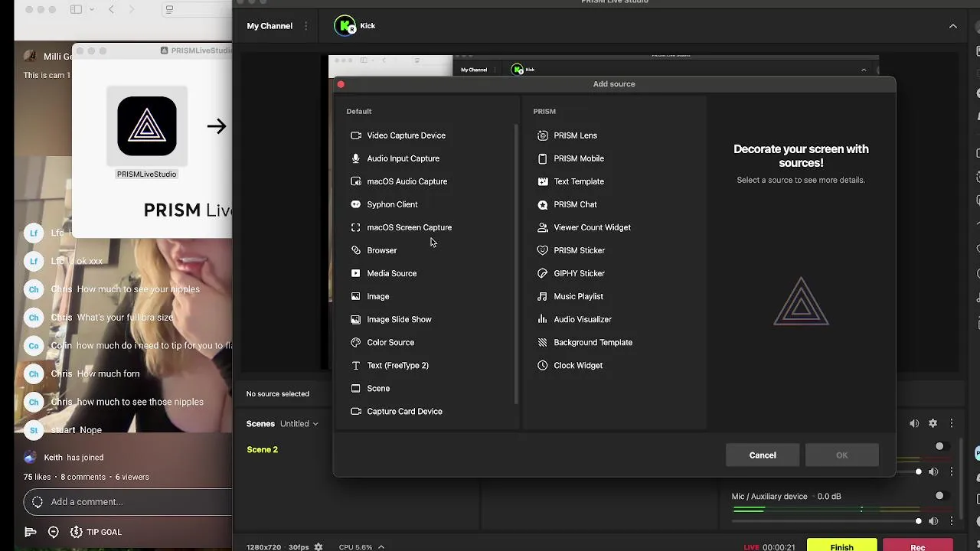Screen dimensions: 980x551
Task: Select the Audio Visualizer bars icon
Action: point(543,319)
